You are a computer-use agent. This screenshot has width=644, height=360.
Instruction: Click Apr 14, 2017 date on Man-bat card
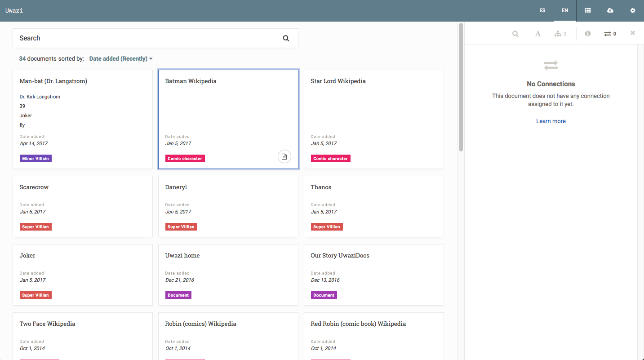34,144
